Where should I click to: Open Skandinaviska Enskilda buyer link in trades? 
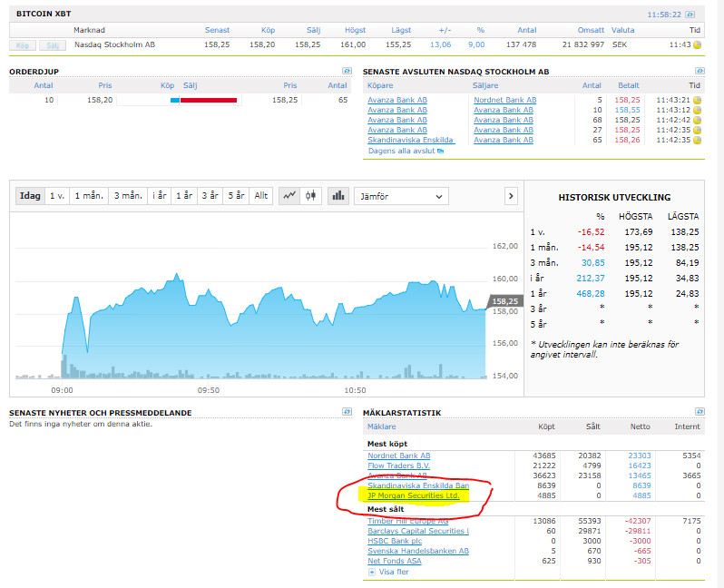point(410,140)
